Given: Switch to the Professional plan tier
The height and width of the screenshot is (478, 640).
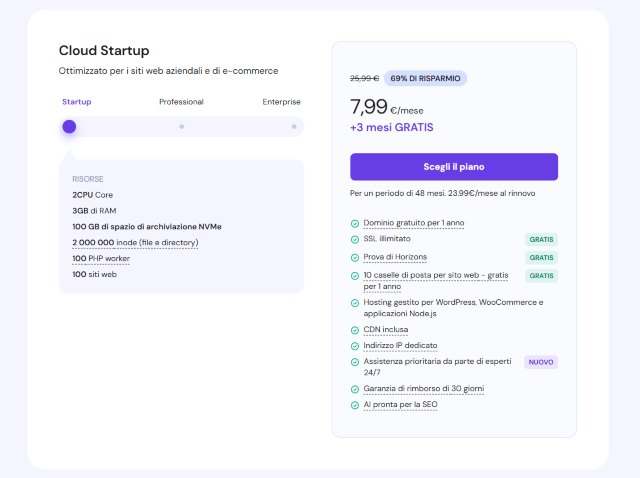Looking at the screenshot, I should pyautogui.click(x=181, y=102).
